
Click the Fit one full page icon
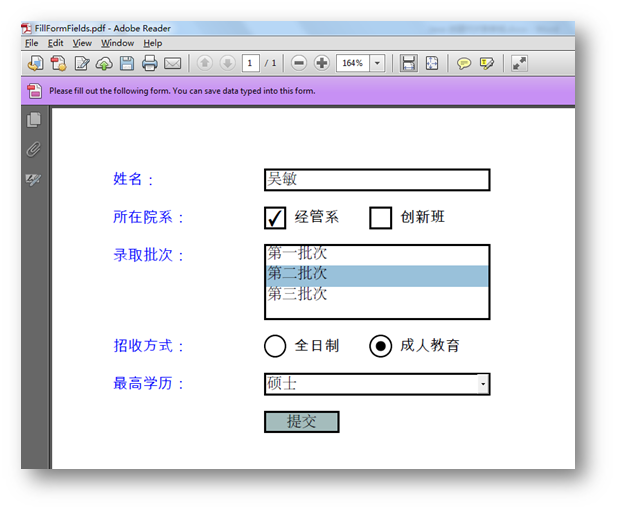coord(432,63)
